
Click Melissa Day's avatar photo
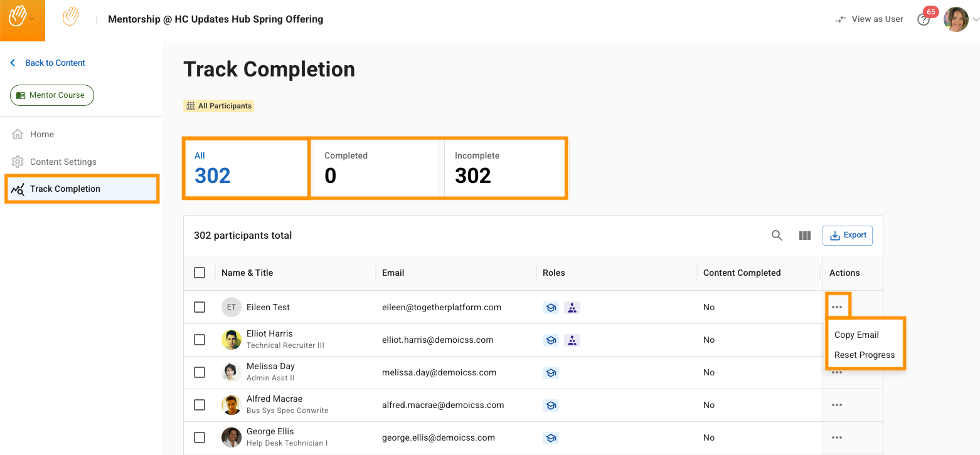click(x=232, y=372)
